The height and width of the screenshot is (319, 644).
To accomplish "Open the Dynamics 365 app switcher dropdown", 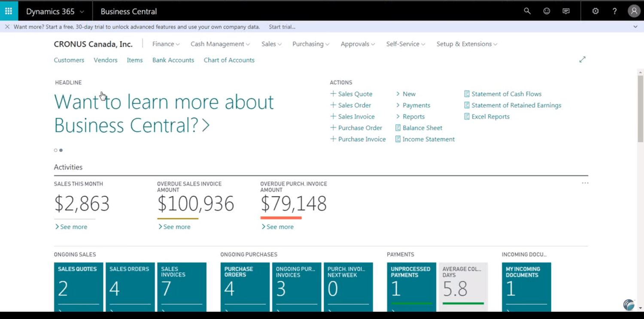I will coord(55,12).
